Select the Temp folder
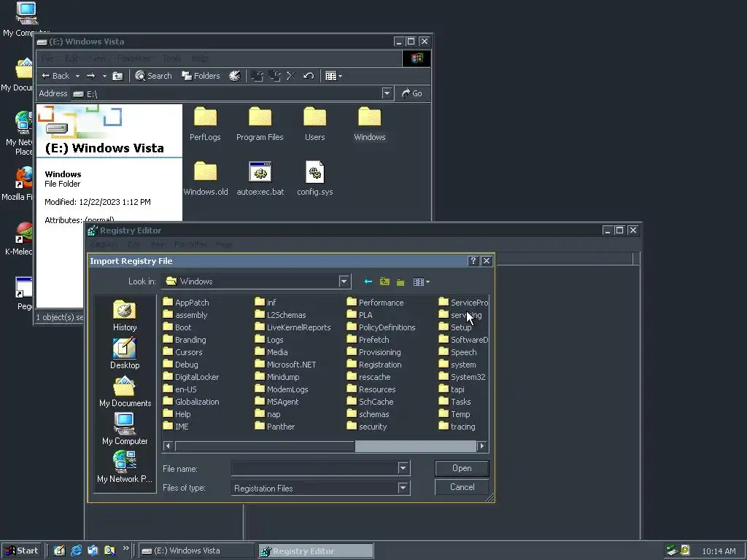Viewport: 747px width, 560px height. [454, 414]
